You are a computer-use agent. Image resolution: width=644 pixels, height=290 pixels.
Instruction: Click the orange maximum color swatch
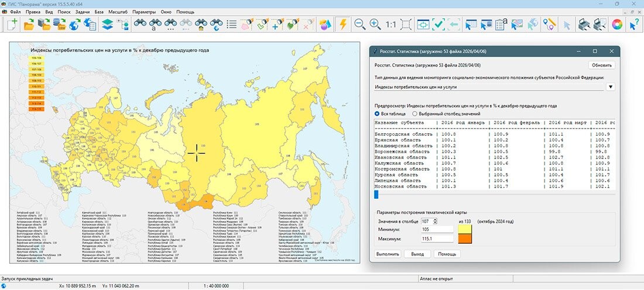click(466, 239)
